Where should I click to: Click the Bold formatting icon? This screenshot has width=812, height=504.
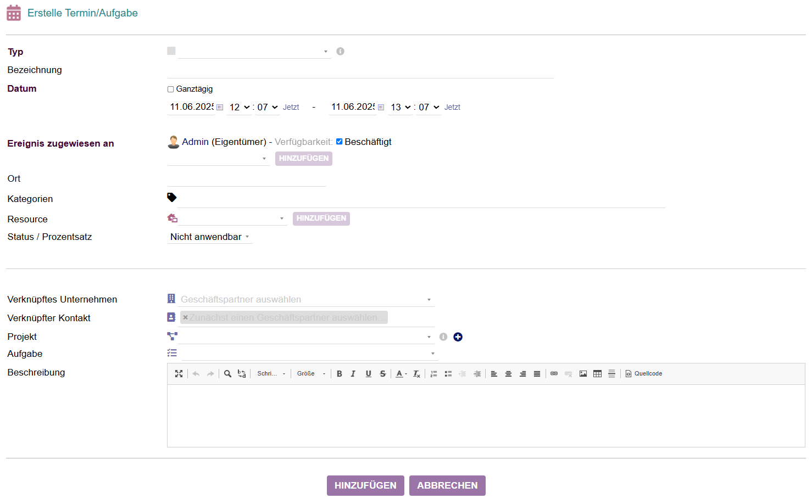[340, 374]
